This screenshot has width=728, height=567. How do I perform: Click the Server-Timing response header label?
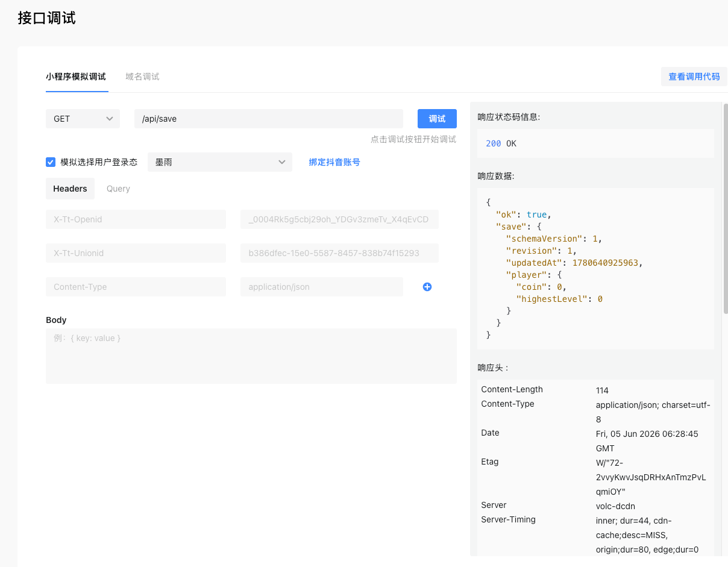pos(508,519)
